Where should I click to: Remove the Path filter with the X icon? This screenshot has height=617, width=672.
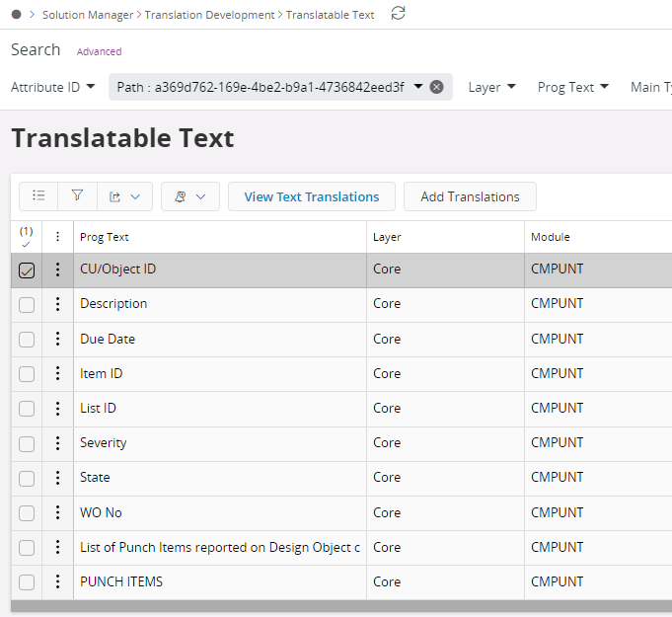point(437,87)
